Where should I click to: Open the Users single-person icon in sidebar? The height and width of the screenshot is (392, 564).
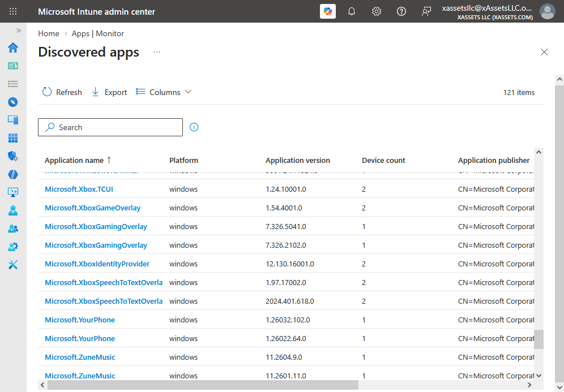13,210
